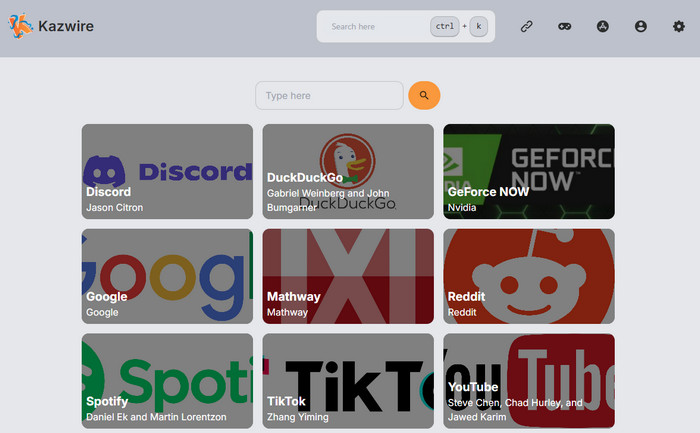Open the GeForce NOW card
This screenshot has width=700, height=433.
coord(529,171)
